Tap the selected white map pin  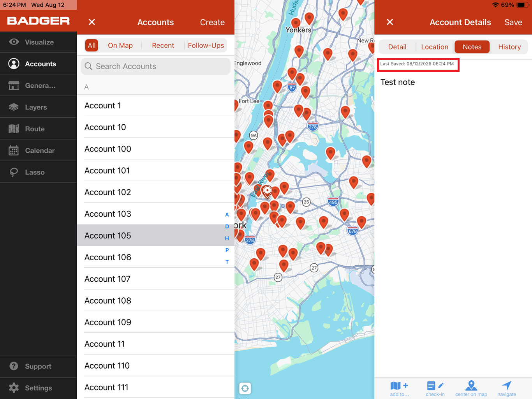point(267,191)
